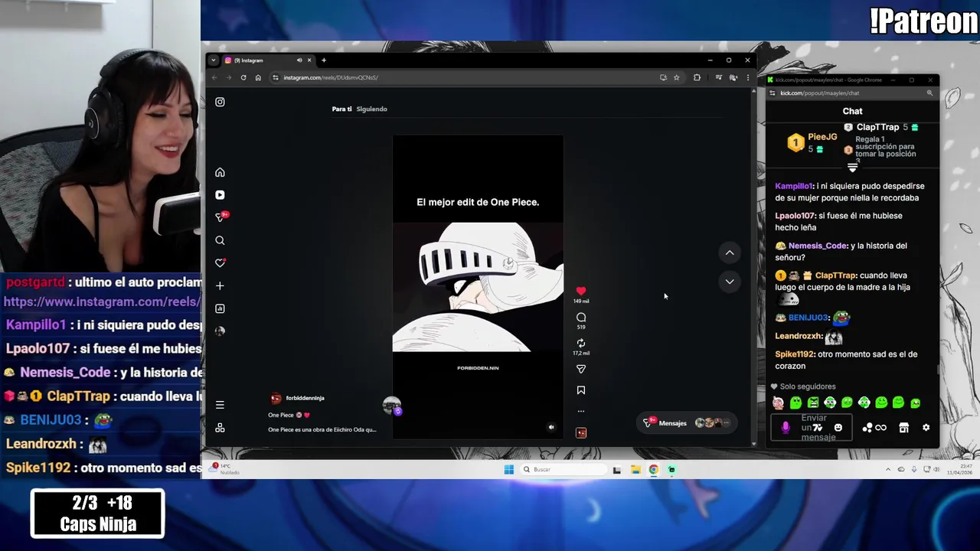Open File Explorer from the taskbar
The height and width of the screenshot is (551, 980).
click(635, 469)
